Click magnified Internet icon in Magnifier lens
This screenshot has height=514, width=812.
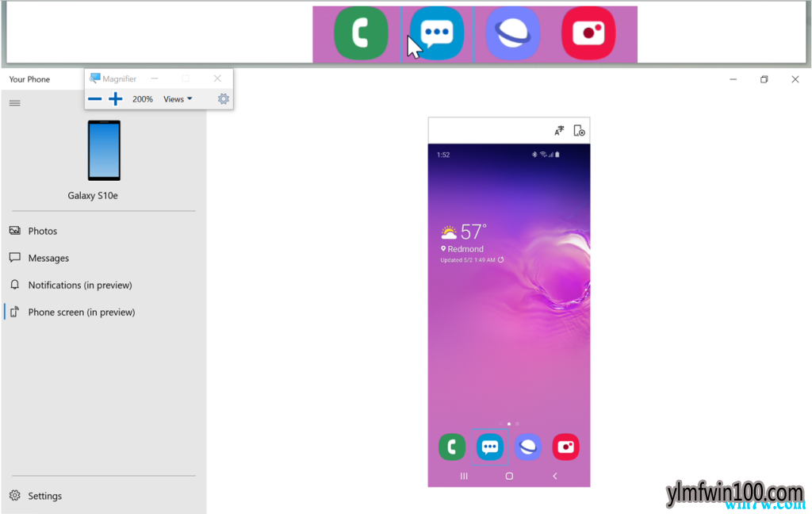513,33
